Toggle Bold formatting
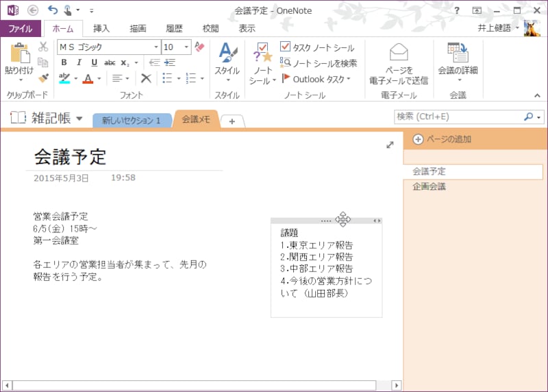This screenshot has height=392, width=548. tap(64, 62)
